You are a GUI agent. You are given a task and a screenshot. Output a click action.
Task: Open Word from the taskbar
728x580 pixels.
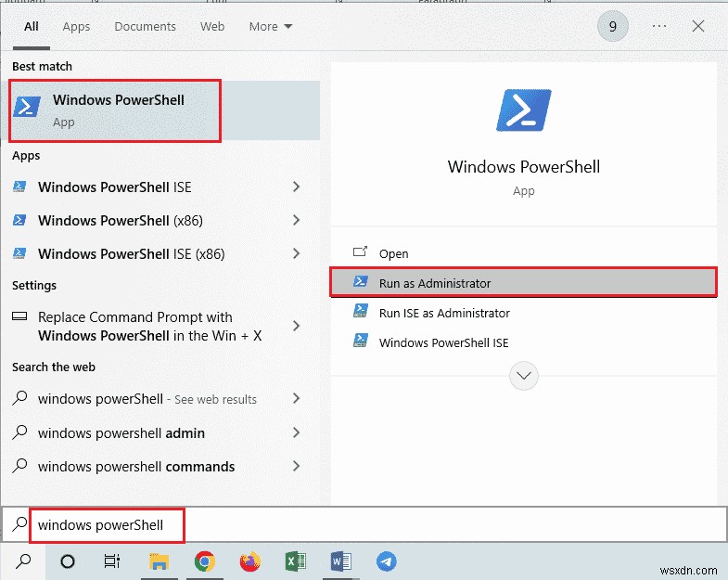(340, 561)
